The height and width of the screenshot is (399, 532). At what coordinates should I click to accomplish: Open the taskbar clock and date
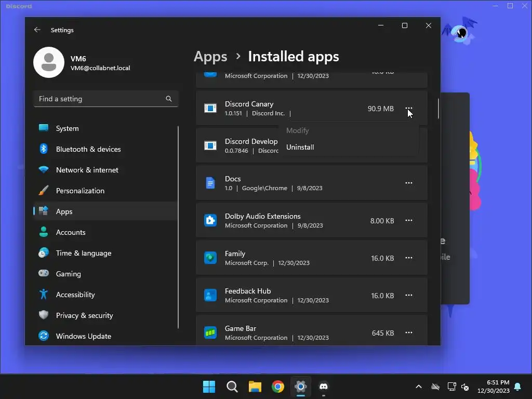(494, 387)
